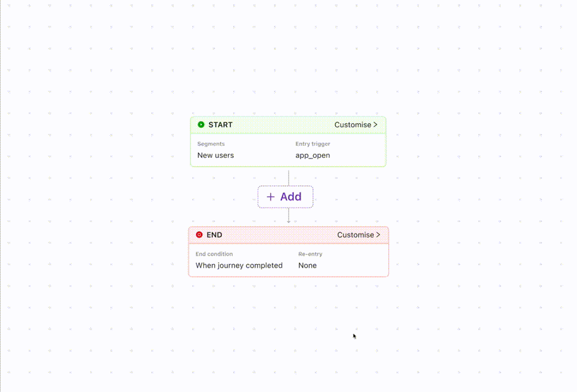Click the connector line below START card
Viewport: 577px width, 392px height.
(x=288, y=178)
